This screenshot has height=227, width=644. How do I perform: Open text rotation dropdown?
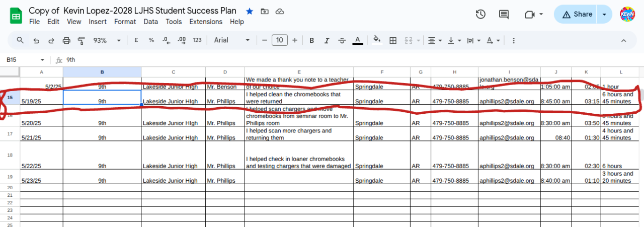point(493,40)
